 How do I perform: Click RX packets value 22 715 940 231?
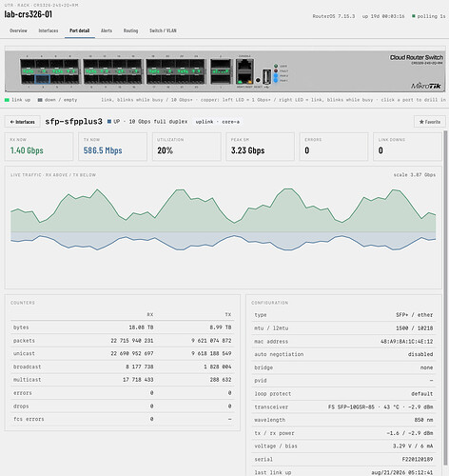pyautogui.click(x=132, y=341)
